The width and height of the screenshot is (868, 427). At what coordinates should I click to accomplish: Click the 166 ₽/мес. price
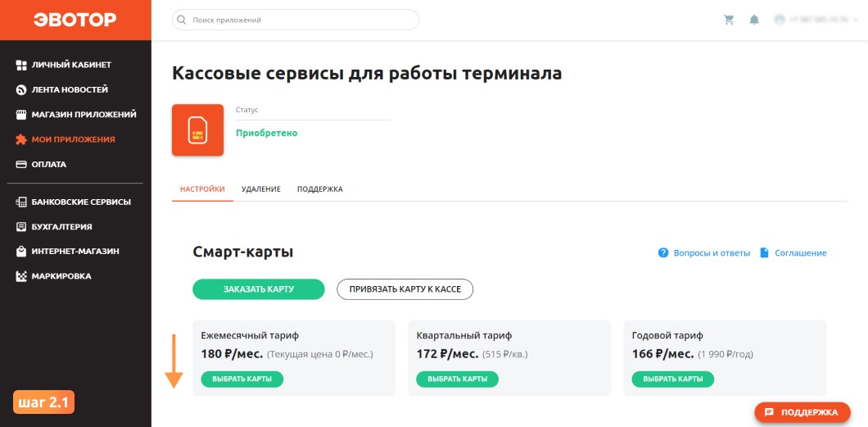(662, 354)
